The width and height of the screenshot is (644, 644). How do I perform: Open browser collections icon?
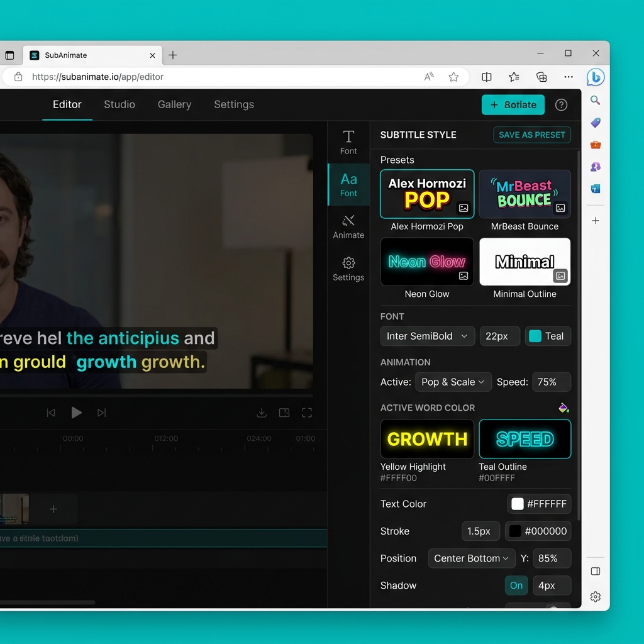[541, 77]
